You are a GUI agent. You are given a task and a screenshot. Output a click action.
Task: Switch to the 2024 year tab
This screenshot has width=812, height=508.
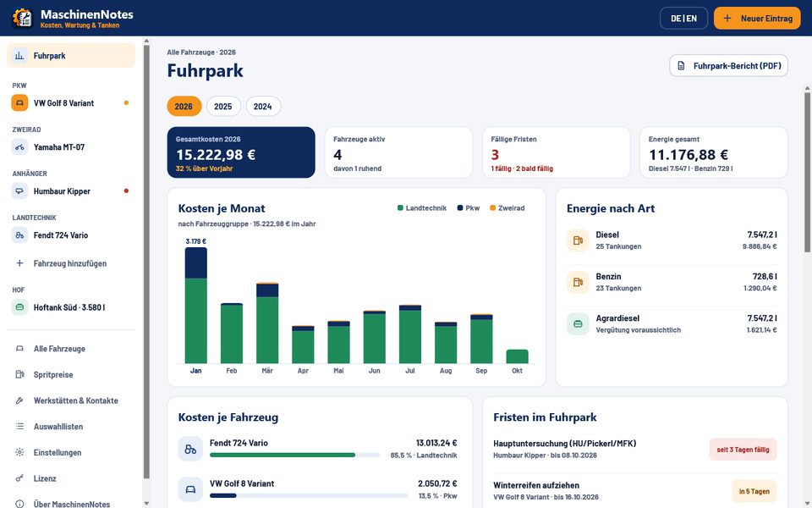click(262, 107)
